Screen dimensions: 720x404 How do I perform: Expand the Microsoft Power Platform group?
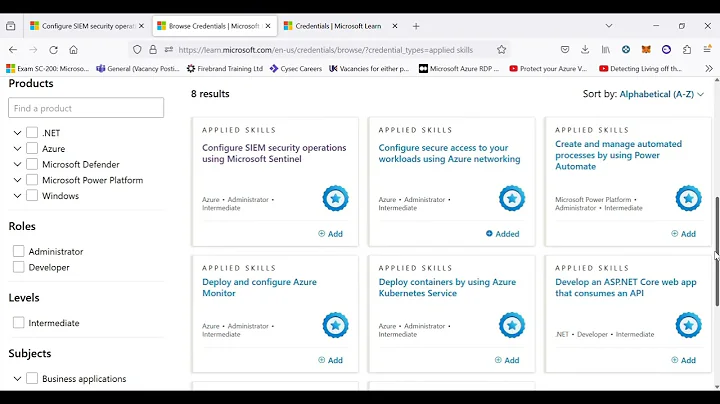click(17, 180)
